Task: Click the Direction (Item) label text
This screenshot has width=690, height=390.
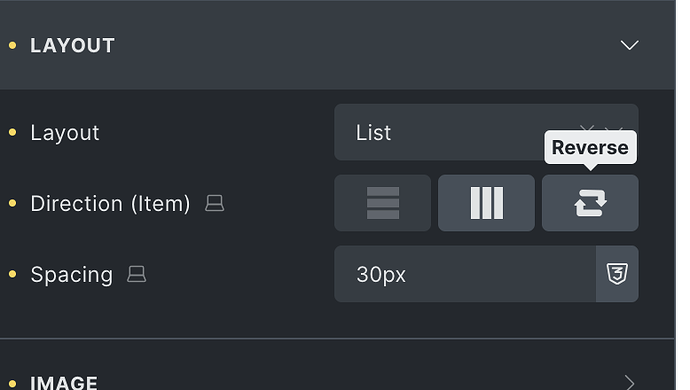Action: [110, 203]
